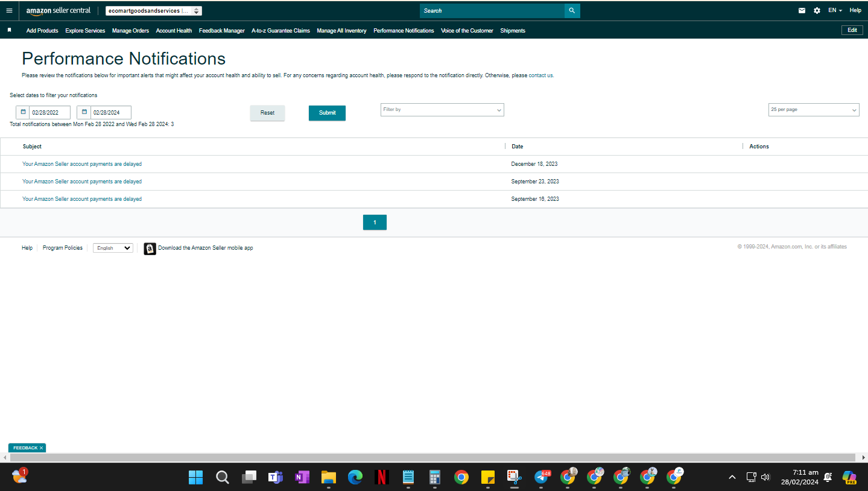The height and width of the screenshot is (491, 868).
Task: Click the bookmark flag icon in favorites bar
Action: click(x=9, y=30)
